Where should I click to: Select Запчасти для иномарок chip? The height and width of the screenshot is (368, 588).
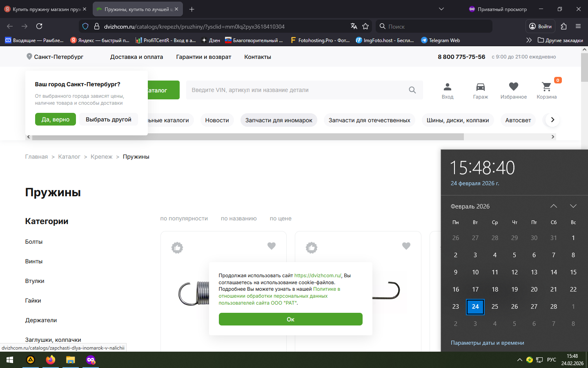(x=279, y=120)
